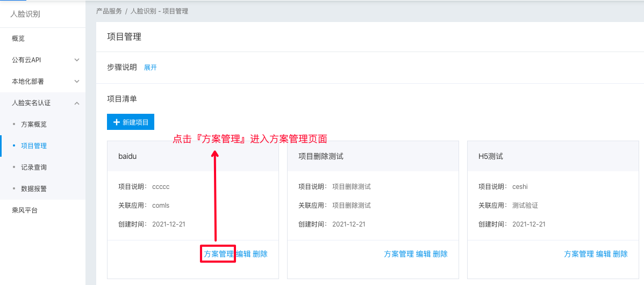Screen dimensions: 644x285
Task: Click the plus icon on 新建项目
Action: (116, 122)
